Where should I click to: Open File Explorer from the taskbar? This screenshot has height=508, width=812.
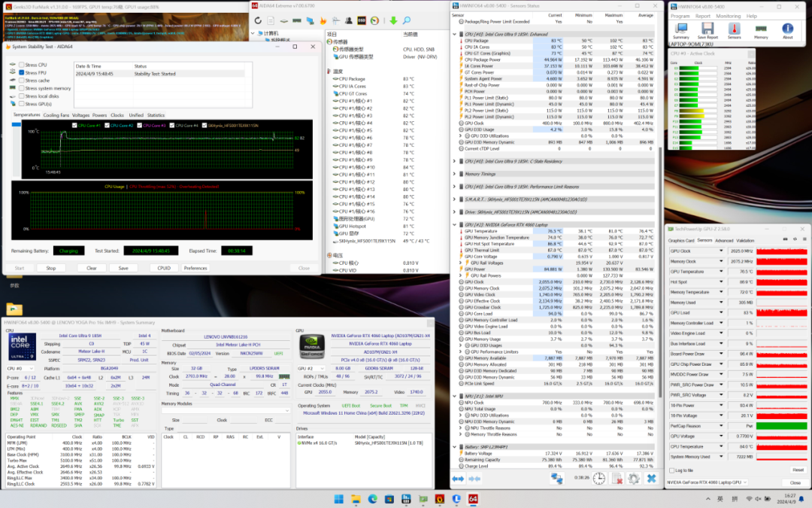(356, 499)
